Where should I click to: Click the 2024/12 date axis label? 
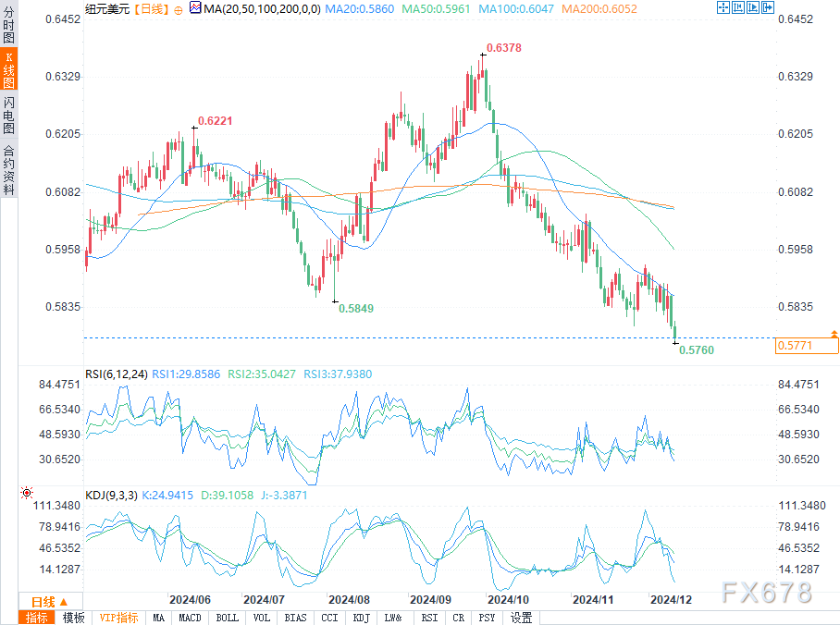pyautogui.click(x=672, y=600)
